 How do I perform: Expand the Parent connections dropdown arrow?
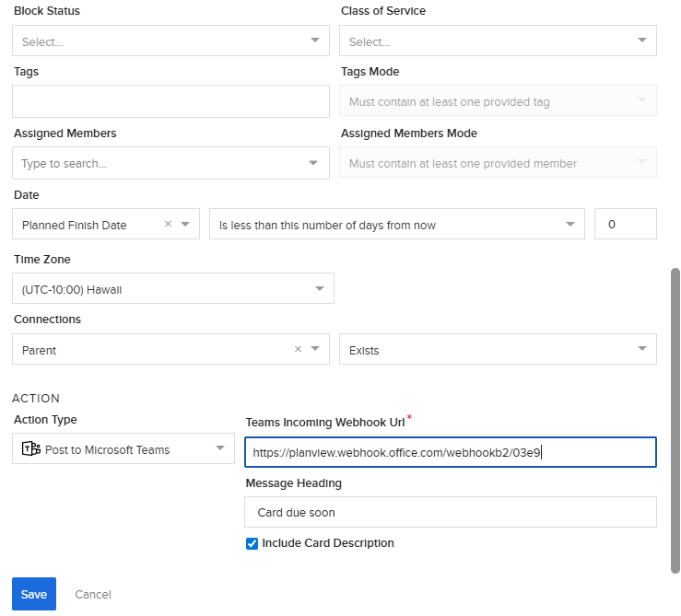(315, 349)
